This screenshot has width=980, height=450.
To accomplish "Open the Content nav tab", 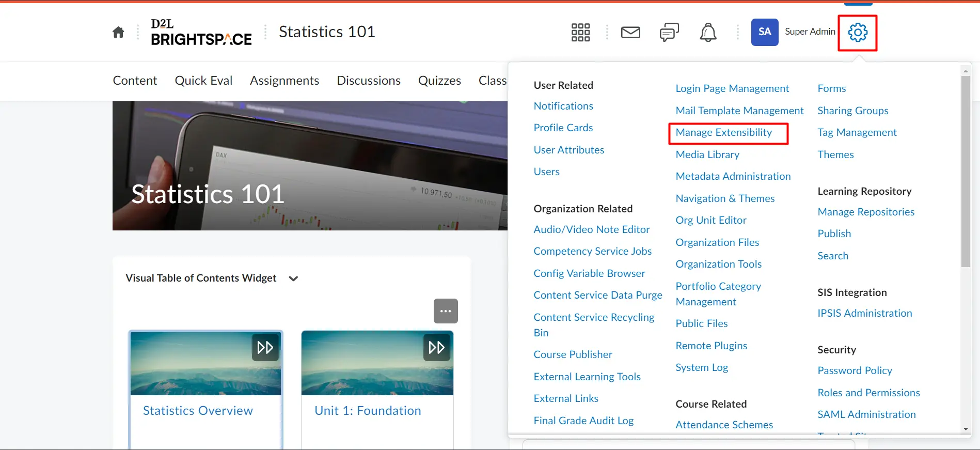I will click(x=135, y=81).
